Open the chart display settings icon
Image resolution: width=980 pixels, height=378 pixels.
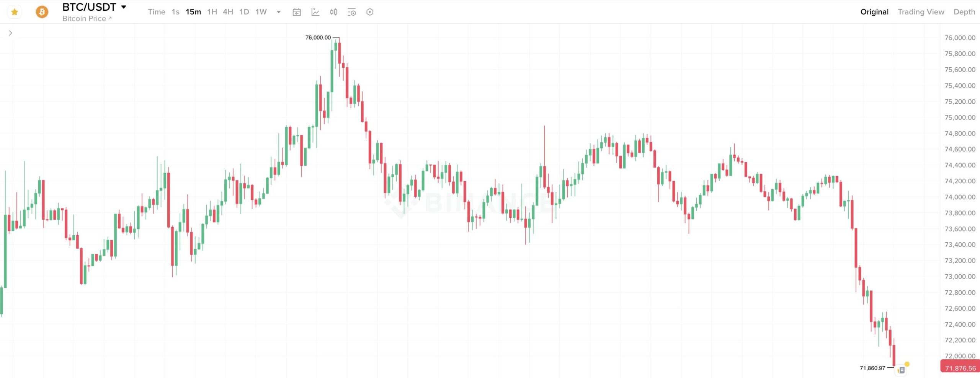[x=352, y=12]
